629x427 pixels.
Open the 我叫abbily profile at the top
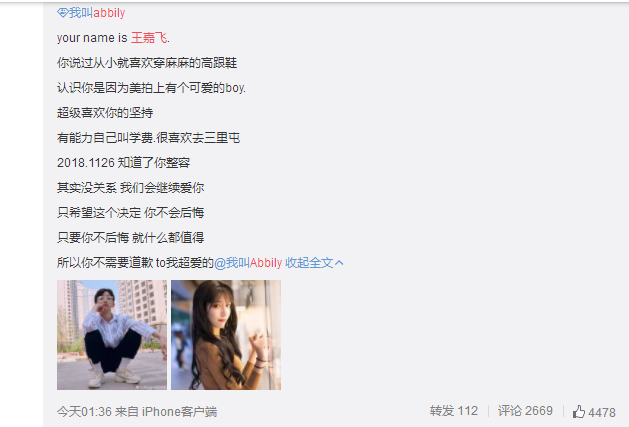[97, 13]
